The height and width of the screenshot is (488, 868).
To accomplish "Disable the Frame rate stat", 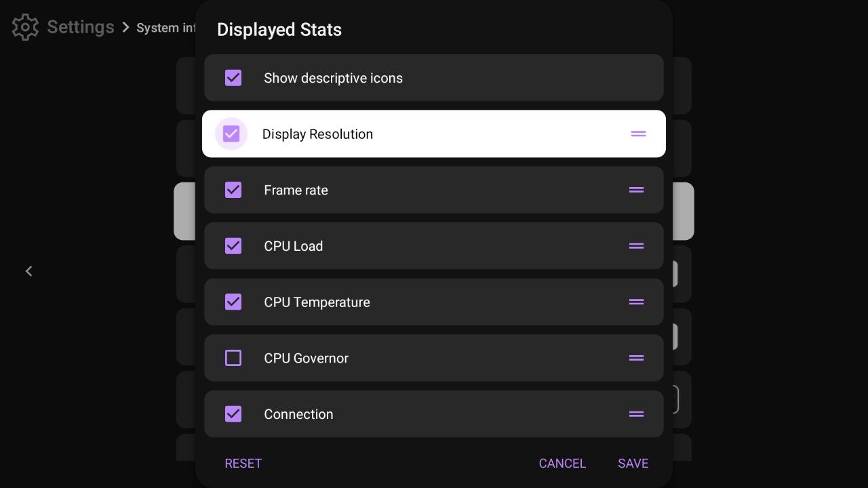I will pos(233,190).
